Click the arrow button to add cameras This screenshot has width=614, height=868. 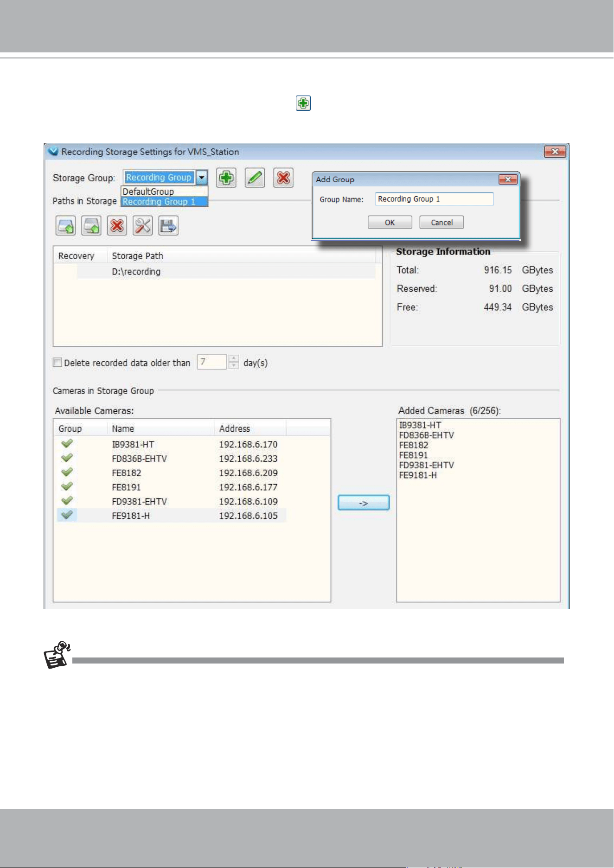pyautogui.click(x=364, y=503)
